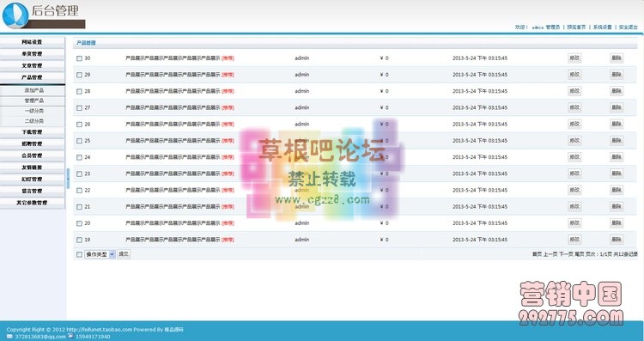Click the admin author cell of product 28

click(x=302, y=91)
